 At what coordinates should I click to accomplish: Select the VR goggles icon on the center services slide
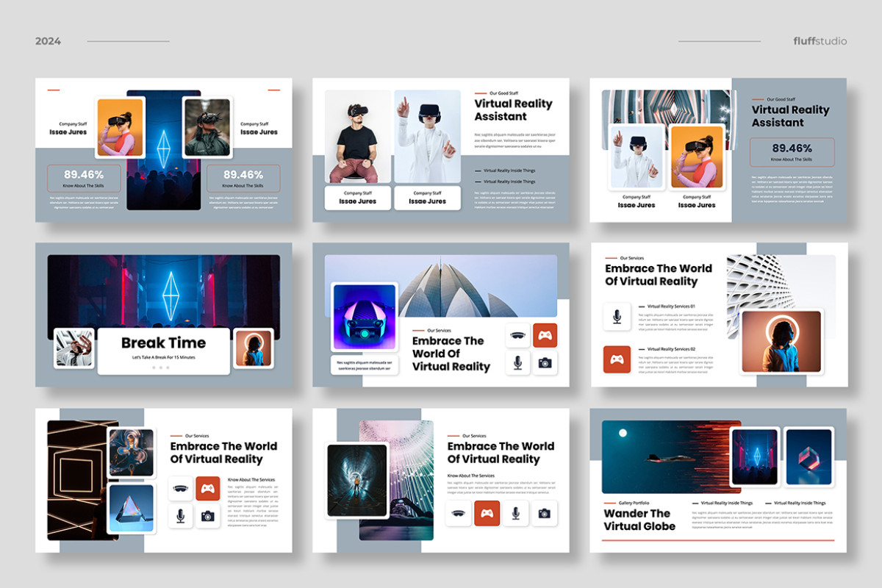pos(518,335)
